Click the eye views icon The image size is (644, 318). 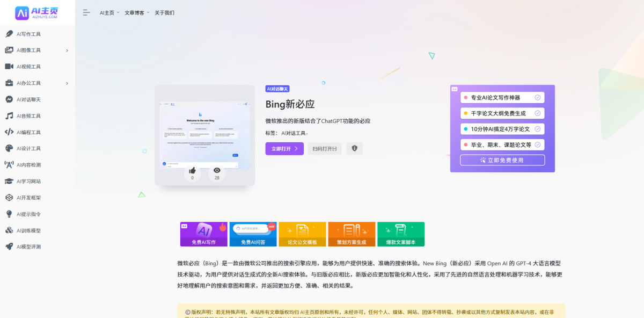click(x=217, y=170)
